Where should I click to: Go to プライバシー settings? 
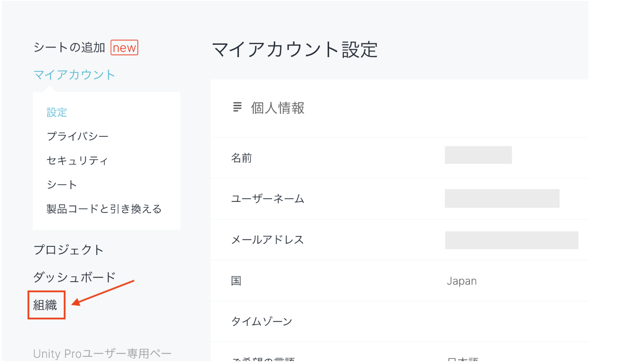coord(78,136)
